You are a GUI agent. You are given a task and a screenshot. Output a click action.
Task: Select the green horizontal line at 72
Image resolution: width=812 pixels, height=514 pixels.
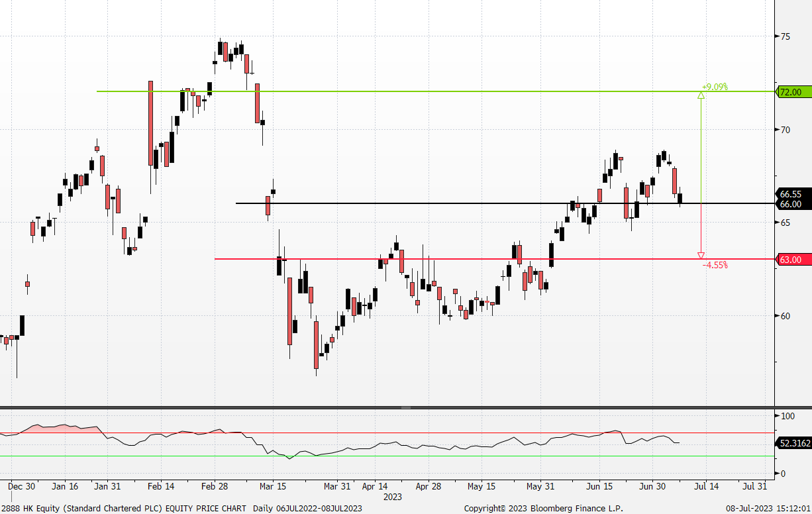(x=435, y=91)
